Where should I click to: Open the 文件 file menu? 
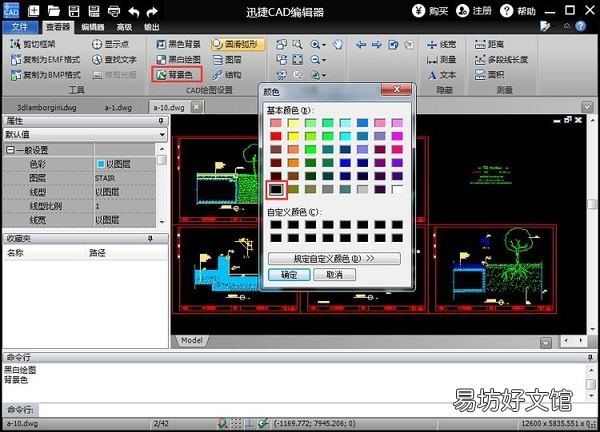tap(20, 27)
